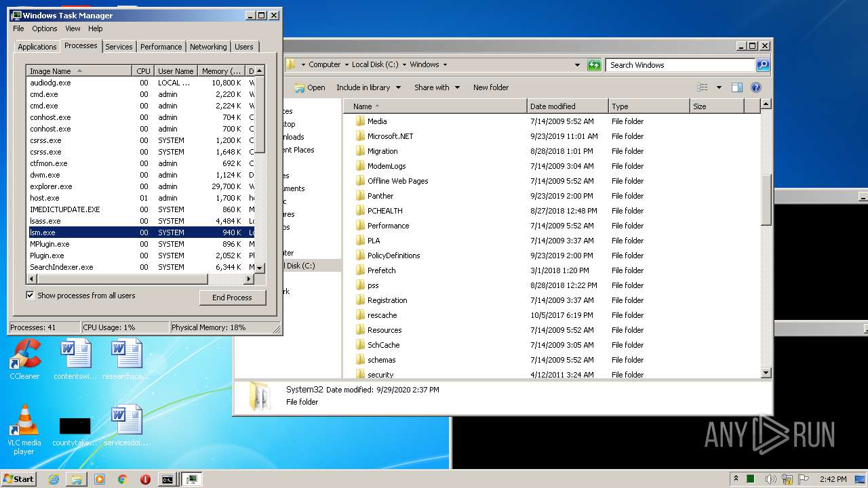868x488 pixels.
Task: Expand the Windows breadcrumb arrow
Action: 445,65
